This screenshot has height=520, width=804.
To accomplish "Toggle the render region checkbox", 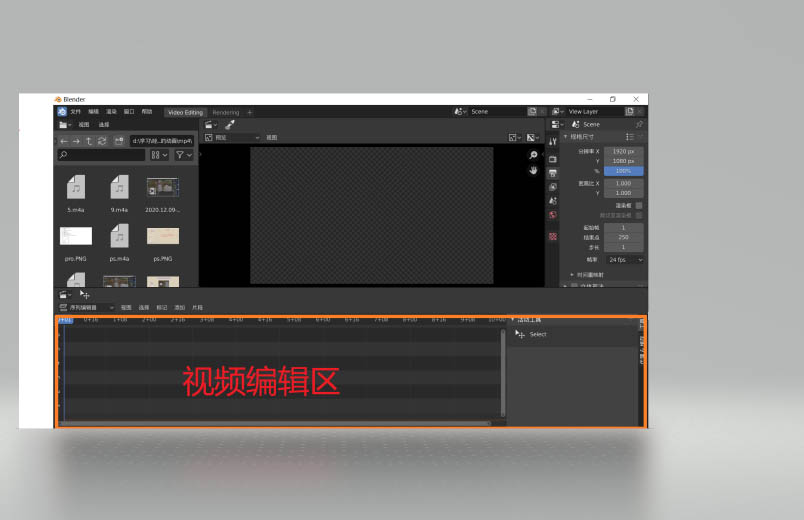I will tap(639, 205).
